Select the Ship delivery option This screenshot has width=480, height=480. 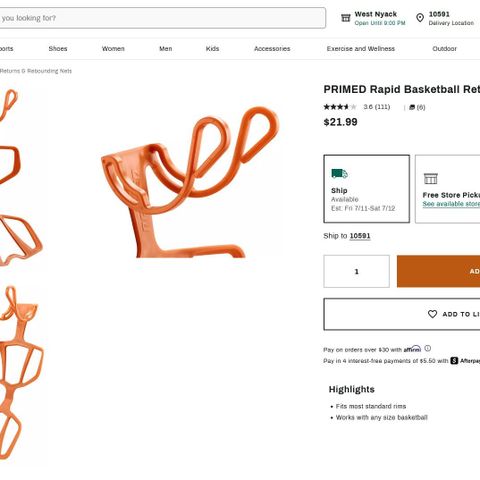(366, 189)
